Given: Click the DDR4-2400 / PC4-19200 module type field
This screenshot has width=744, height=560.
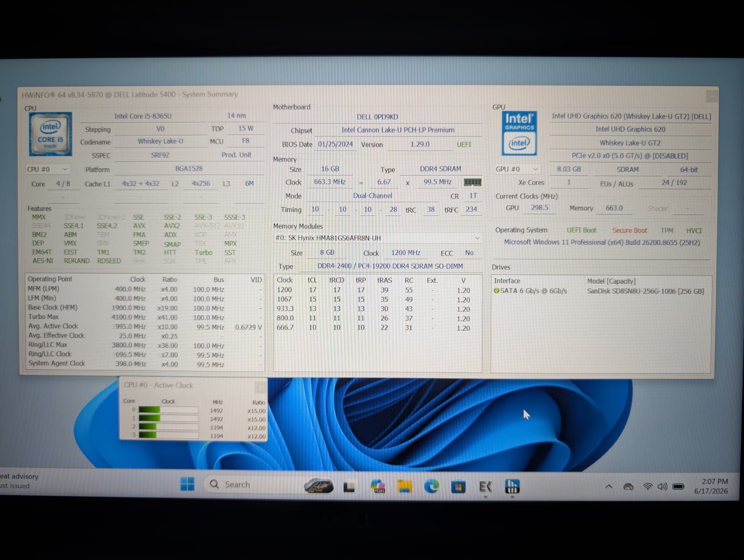Looking at the screenshot, I should pos(390,266).
